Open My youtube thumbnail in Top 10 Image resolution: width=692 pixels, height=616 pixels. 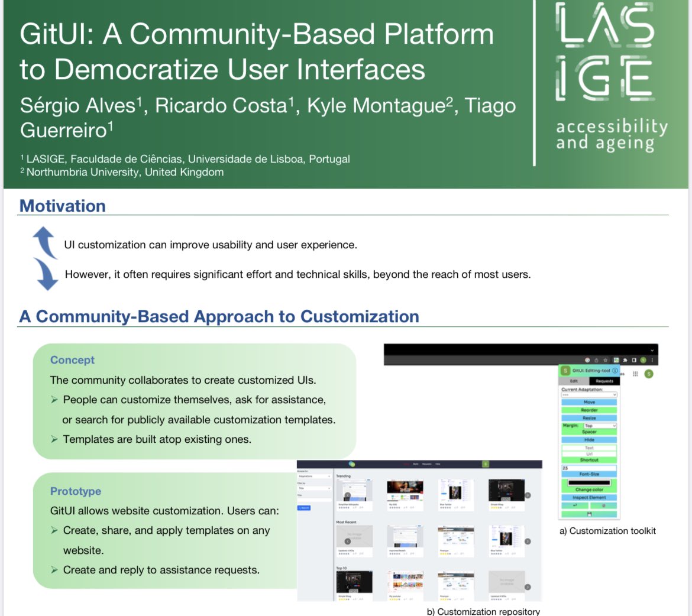(x=405, y=582)
